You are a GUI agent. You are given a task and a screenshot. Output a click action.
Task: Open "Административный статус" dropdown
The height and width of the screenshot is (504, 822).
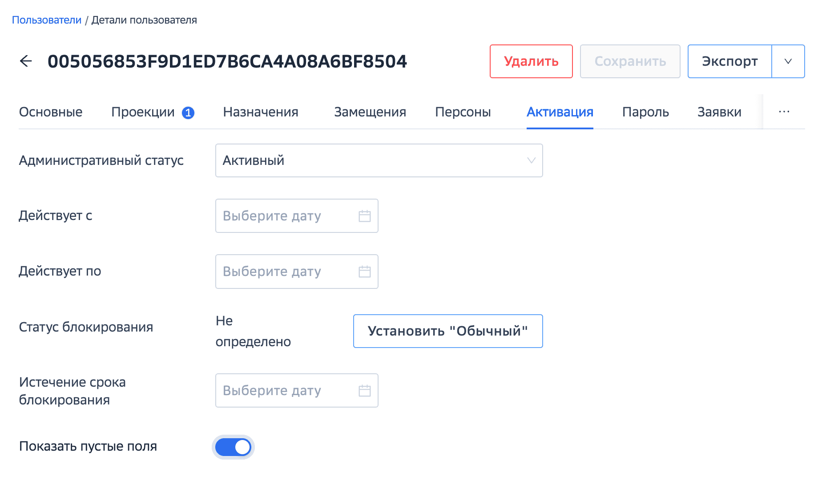(x=379, y=160)
